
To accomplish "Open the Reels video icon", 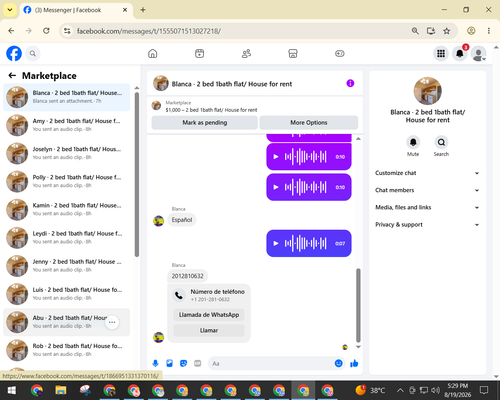I will [199, 53].
